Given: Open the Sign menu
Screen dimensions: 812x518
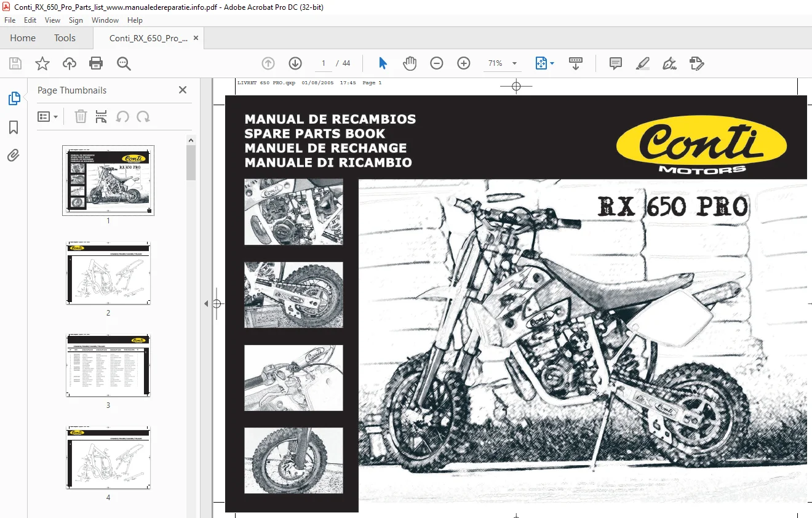Looking at the screenshot, I should [x=76, y=20].
